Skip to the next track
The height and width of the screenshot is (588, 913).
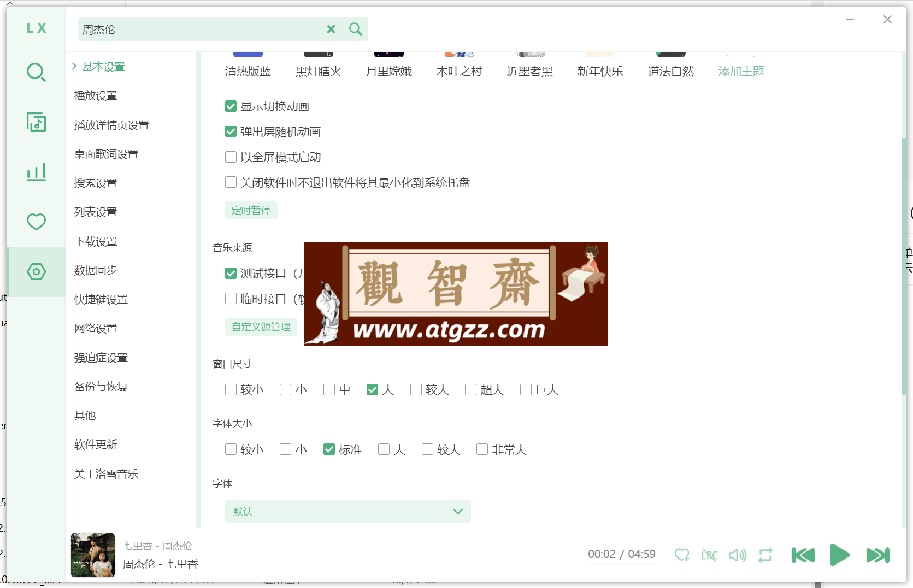coord(878,555)
